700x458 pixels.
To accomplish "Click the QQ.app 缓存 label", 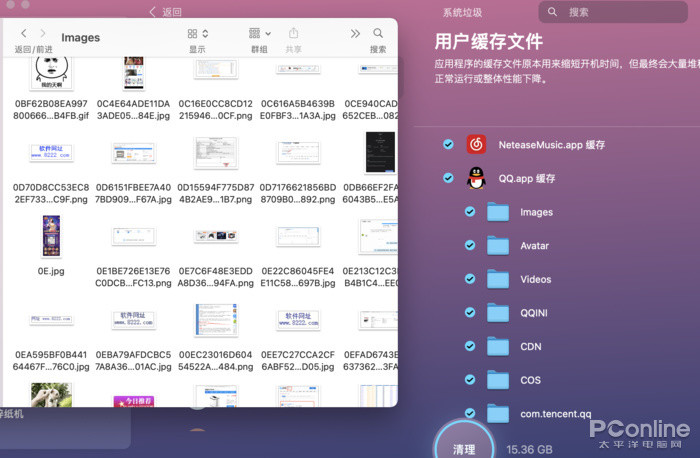I will 527,179.
